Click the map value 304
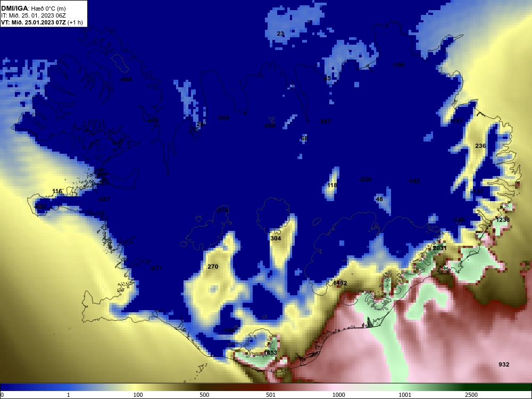The image size is (532, 399). click(276, 238)
